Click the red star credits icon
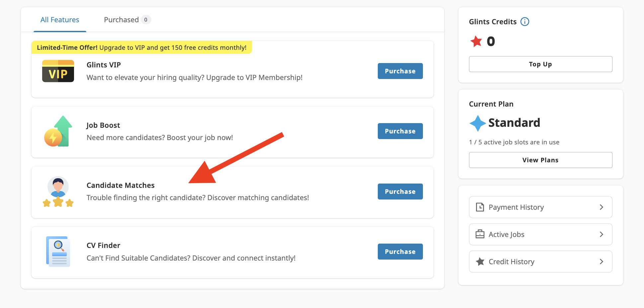 tap(477, 41)
